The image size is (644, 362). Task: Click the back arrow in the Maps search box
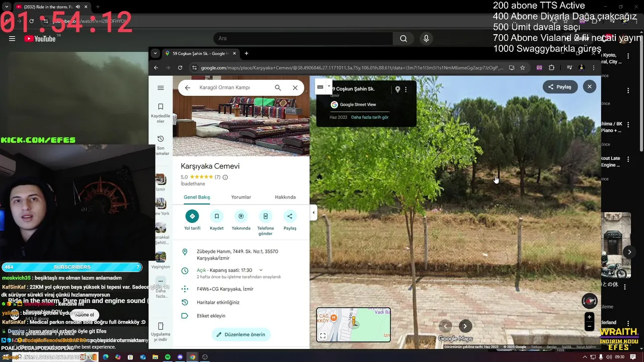pos(187,87)
